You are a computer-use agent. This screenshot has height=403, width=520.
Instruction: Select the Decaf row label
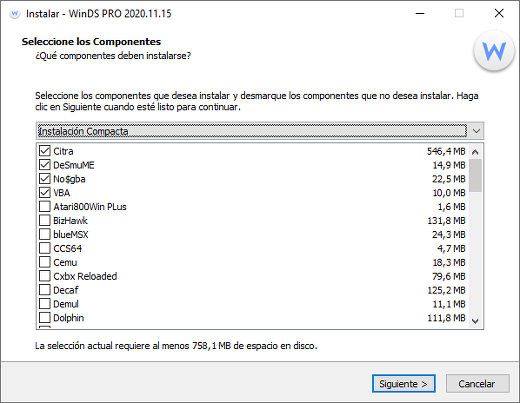tap(66, 290)
